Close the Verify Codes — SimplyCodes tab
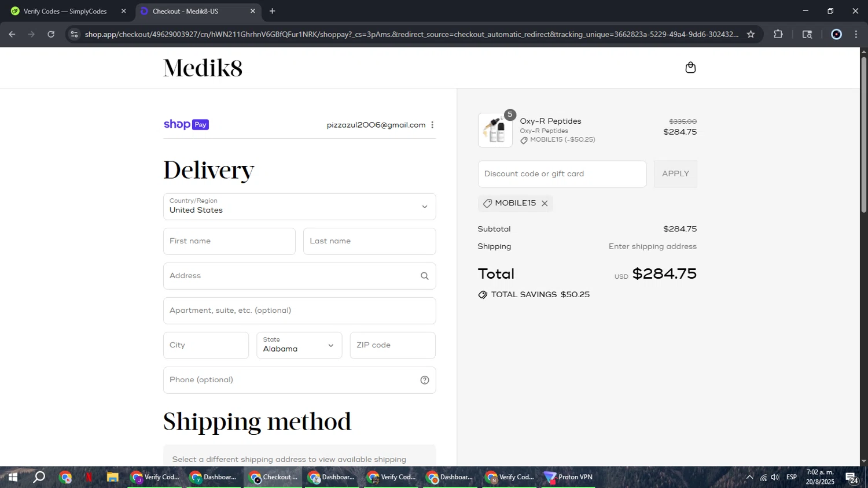Viewport: 868px width, 488px height. click(x=123, y=11)
